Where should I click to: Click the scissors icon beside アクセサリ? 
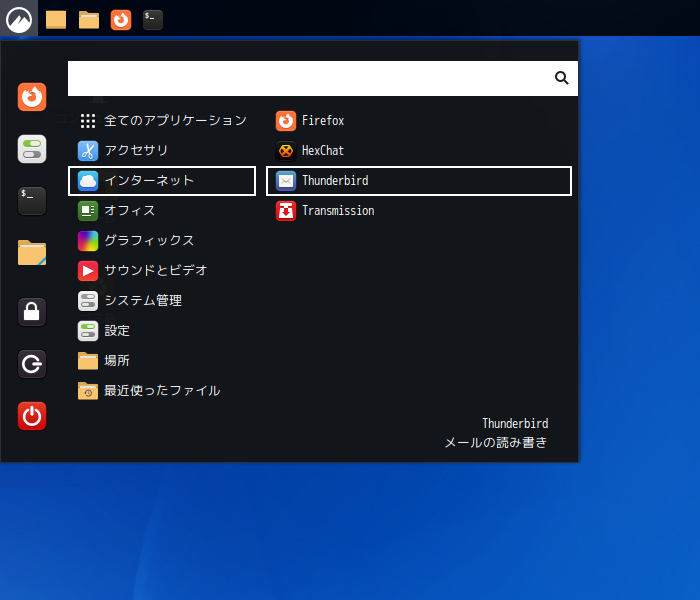point(88,150)
